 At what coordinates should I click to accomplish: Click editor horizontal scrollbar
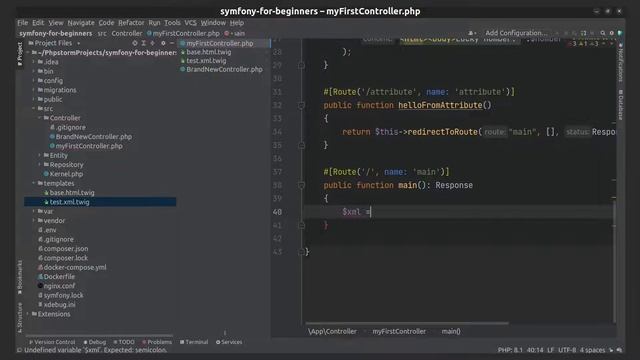[407, 323]
